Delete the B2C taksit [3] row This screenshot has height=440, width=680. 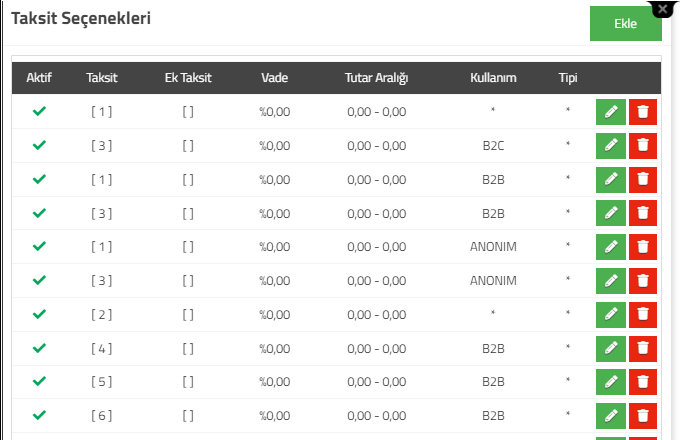point(643,146)
